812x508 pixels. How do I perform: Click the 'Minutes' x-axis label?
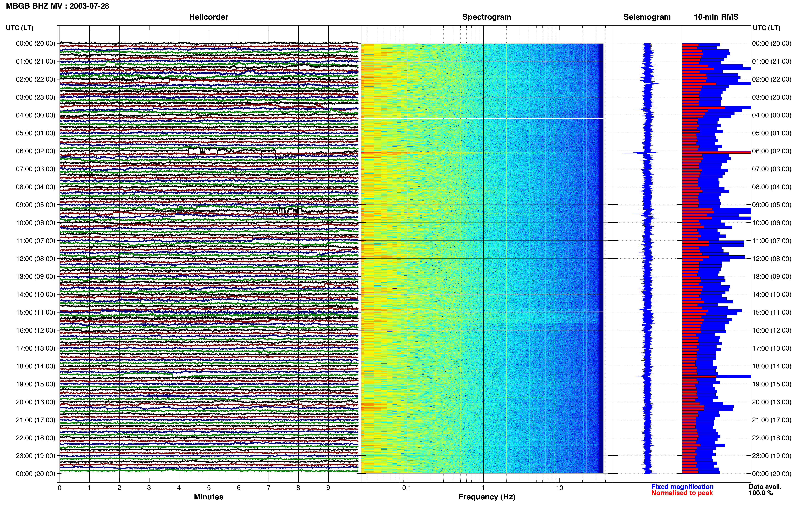click(x=209, y=497)
